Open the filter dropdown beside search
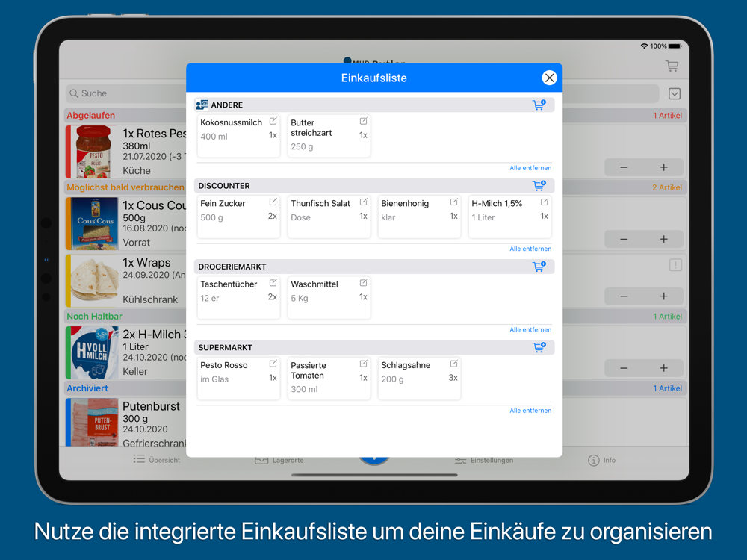Screen dimensions: 747x560 (675, 94)
